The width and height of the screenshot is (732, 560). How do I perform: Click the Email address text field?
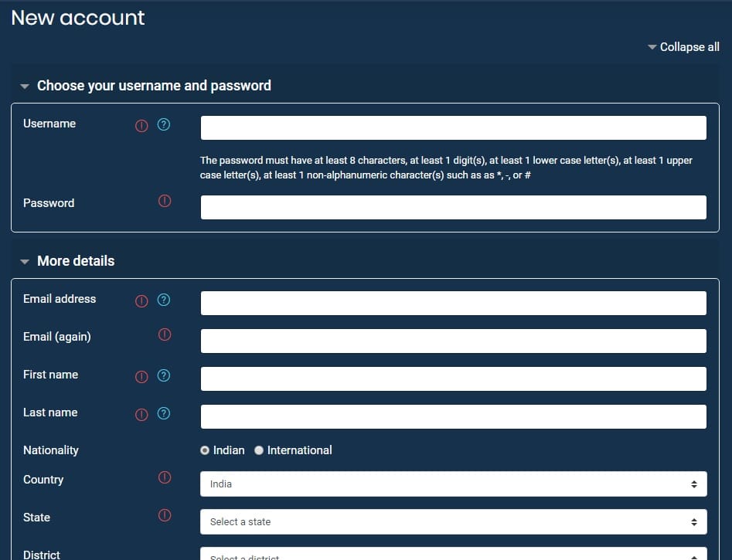click(x=453, y=304)
